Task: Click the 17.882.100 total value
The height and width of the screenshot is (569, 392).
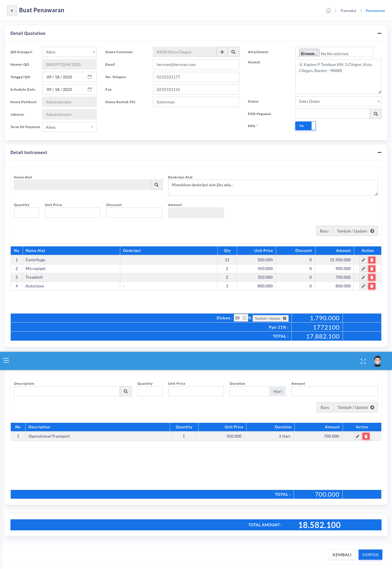Action: (323, 337)
